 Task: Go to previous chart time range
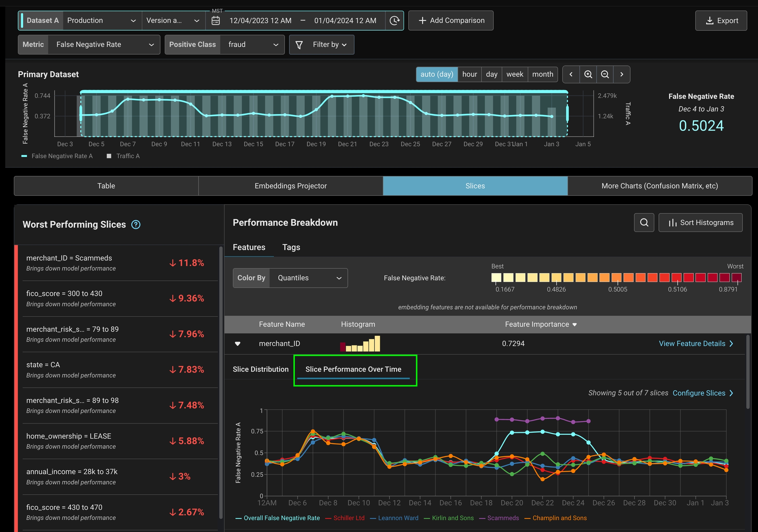(571, 74)
